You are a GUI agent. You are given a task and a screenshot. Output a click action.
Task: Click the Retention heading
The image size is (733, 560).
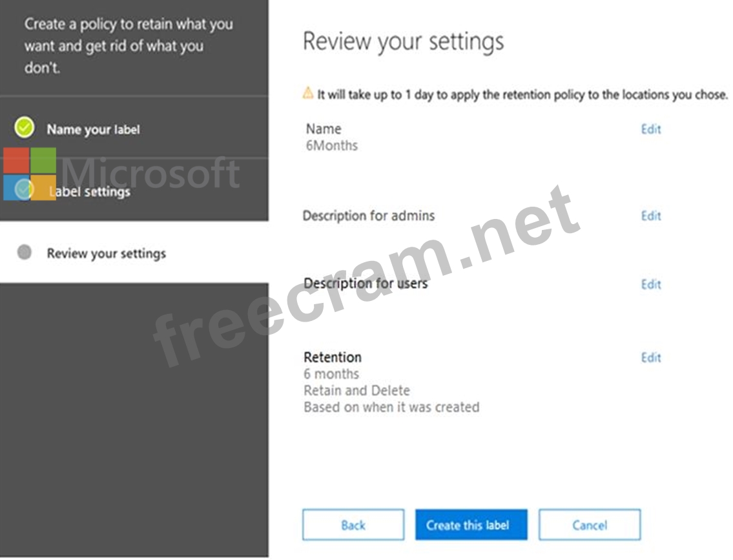point(333,357)
